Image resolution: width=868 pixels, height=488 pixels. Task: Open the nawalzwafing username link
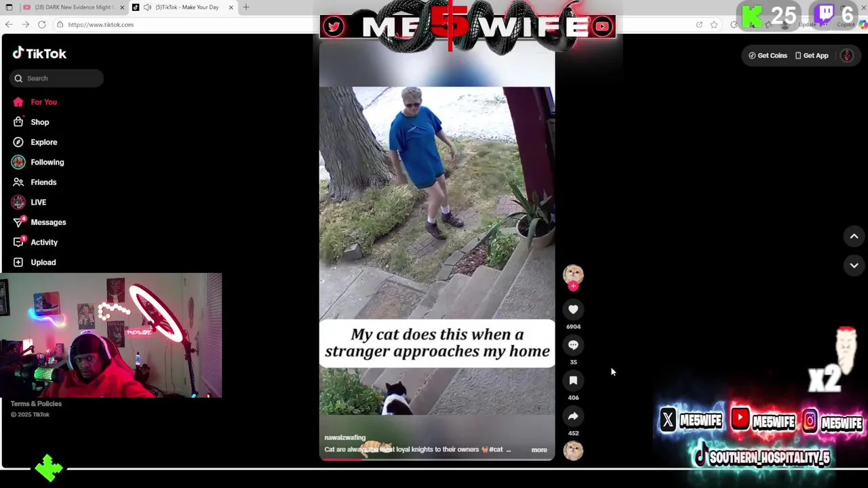pyautogui.click(x=344, y=438)
